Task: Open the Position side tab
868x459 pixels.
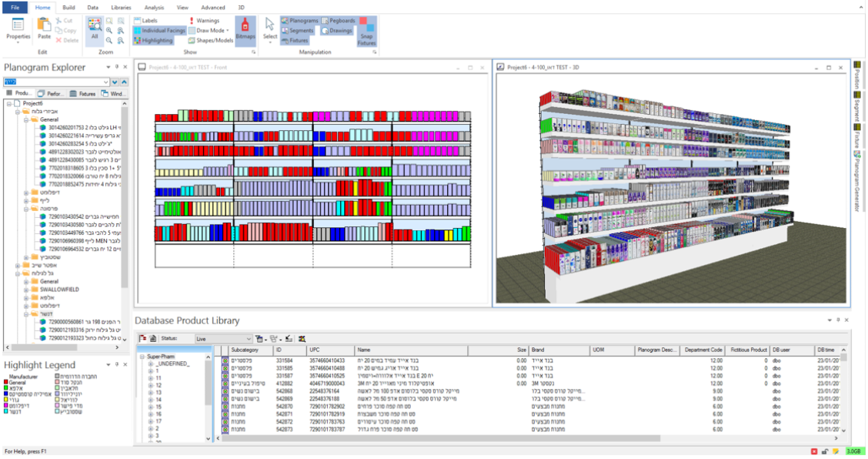Action: (857, 76)
